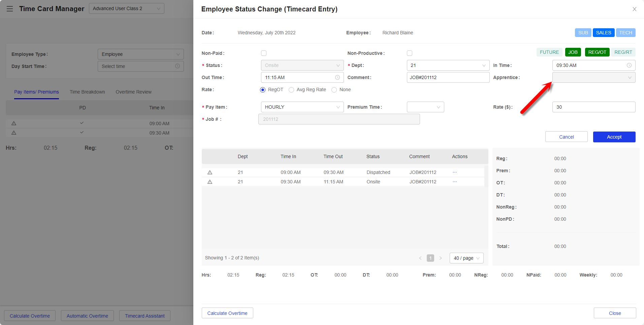Viewport: 644px width, 325px height.
Task: Click the PD checkmark on the 09:30 AM row
Action: click(x=82, y=133)
